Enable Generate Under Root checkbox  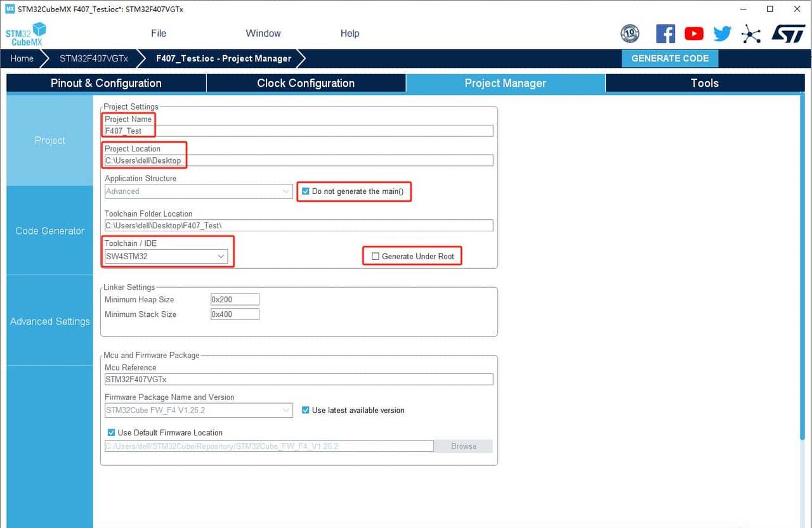[x=376, y=256]
